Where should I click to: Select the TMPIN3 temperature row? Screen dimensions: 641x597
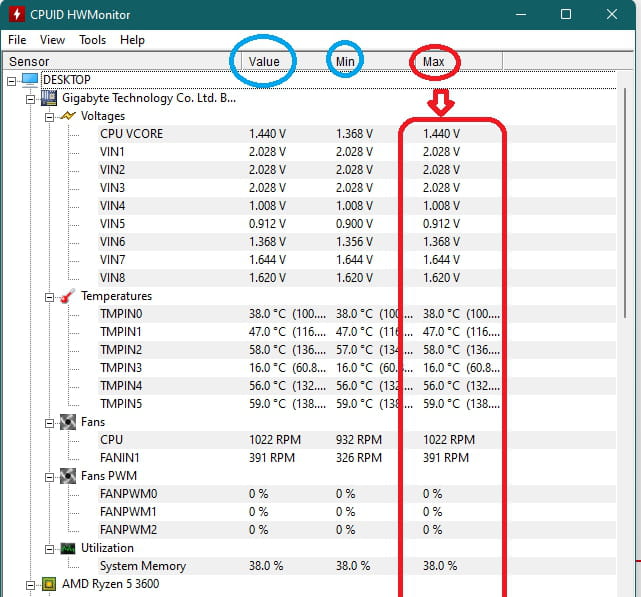(x=356, y=368)
